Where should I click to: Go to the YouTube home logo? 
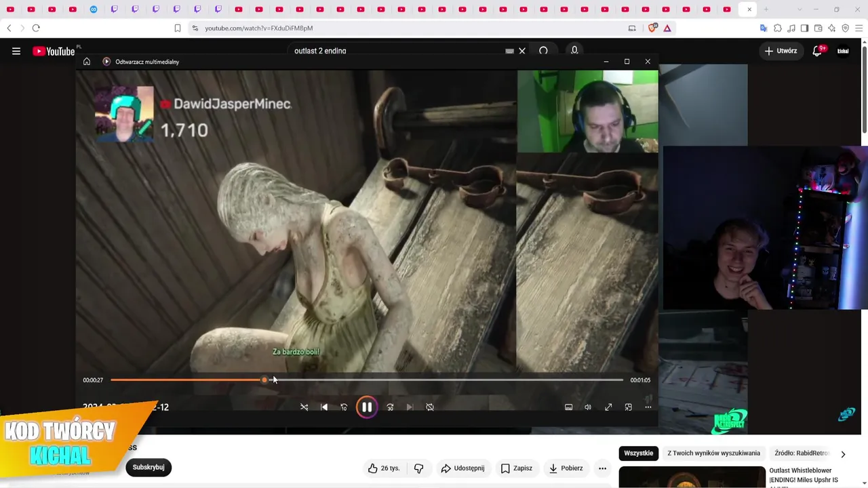54,51
